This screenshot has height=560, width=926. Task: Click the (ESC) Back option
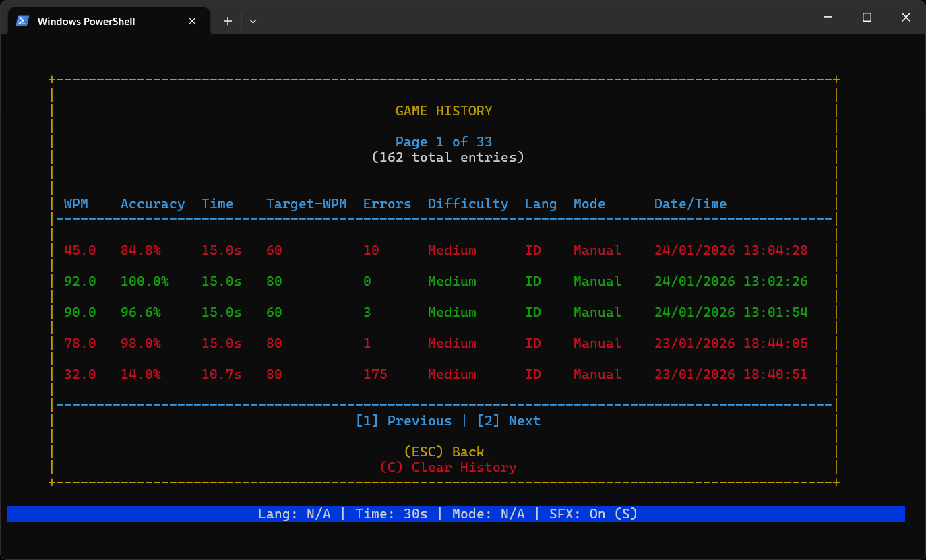point(444,452)
